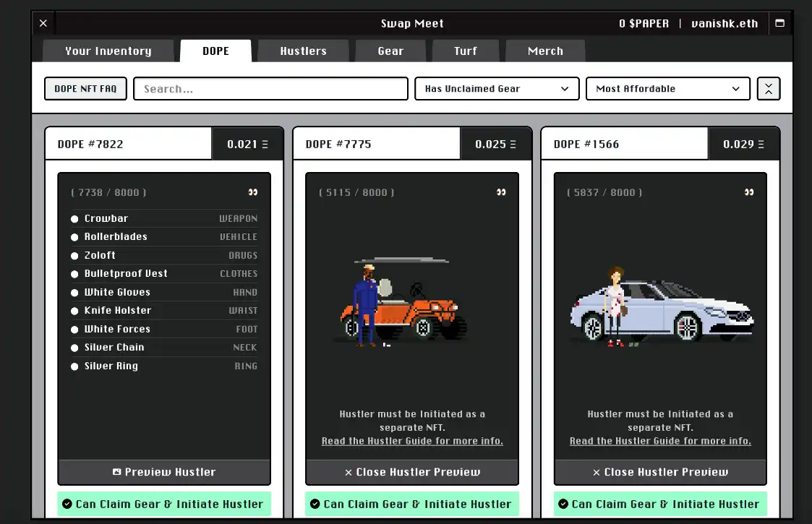This screenshot has height=524, width=812.
Task: Click check icon on DOPE #7822 claim badge
Action: click(67, 504)
